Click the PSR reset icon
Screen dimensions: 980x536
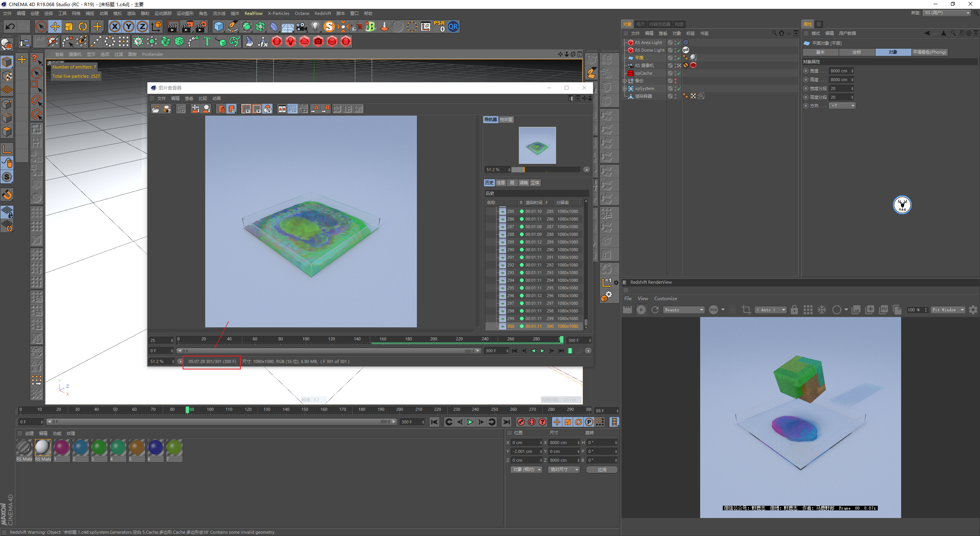tap(439, 26)
